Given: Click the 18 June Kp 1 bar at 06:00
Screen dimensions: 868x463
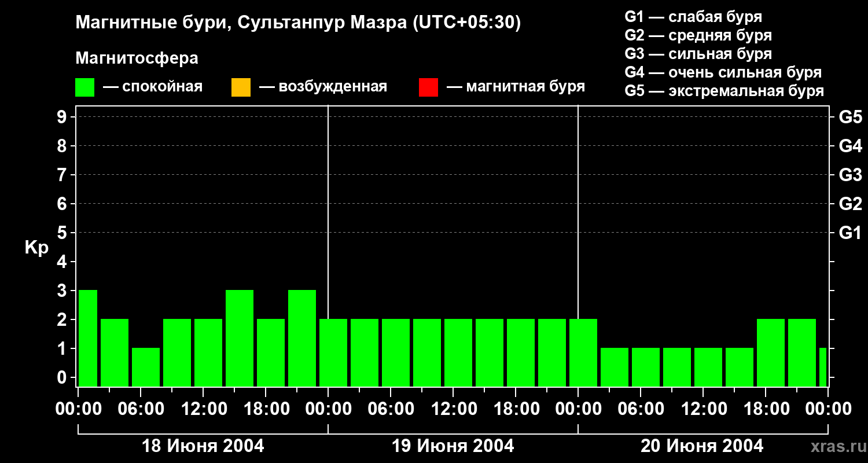Looking at the screenshot, I should 146,368.
